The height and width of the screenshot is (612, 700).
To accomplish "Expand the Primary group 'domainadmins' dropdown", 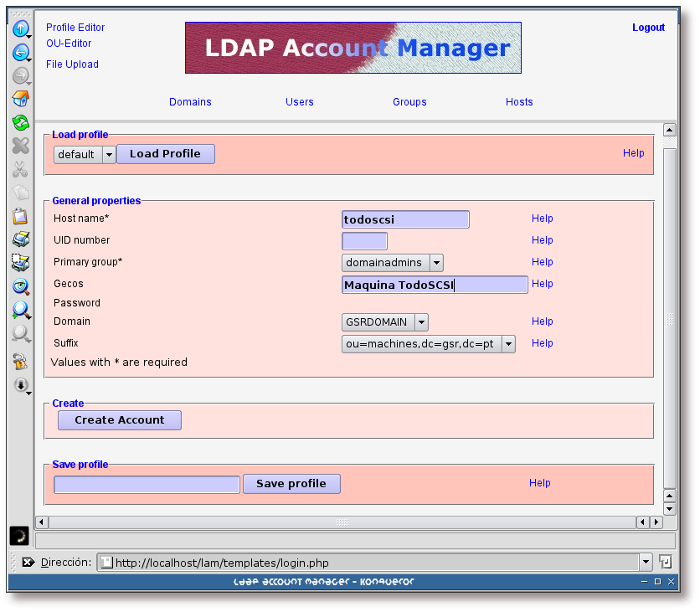I will coord(436,263).
